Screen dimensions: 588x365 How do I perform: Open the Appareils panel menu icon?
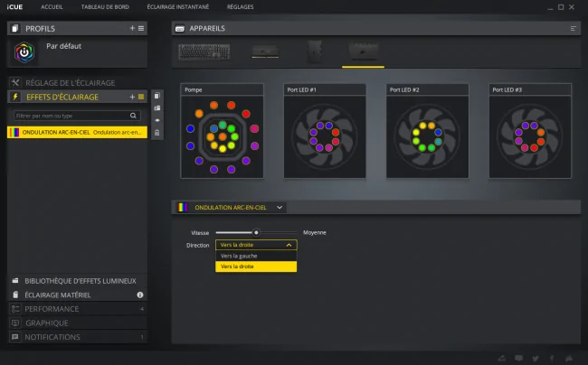[x=573, y=28]
